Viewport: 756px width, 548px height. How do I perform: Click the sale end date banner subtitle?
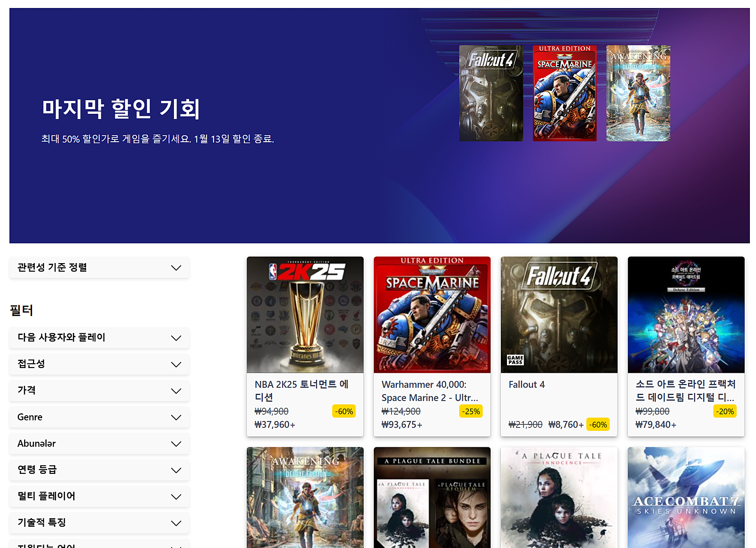click(x=158, y=139)
